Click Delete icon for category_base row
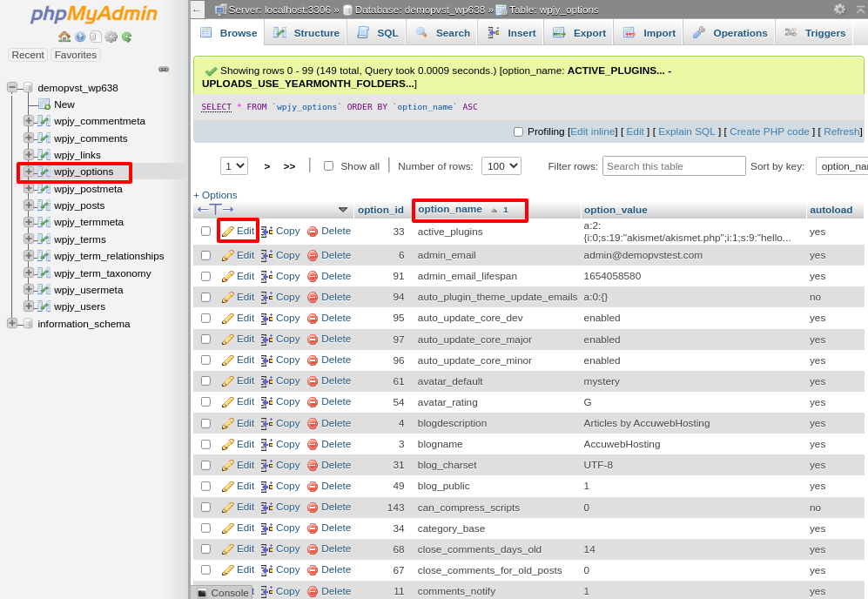The image size is (868, 599). tap(313, 528)
